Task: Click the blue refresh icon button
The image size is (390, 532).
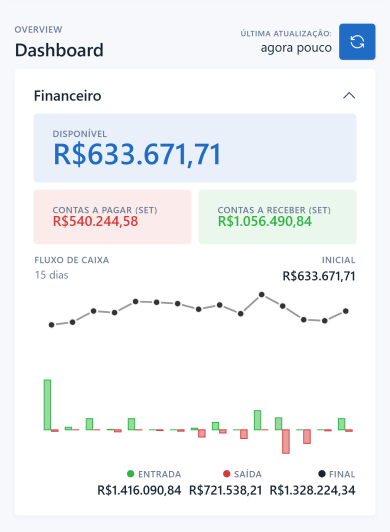Action: [357, 42]
